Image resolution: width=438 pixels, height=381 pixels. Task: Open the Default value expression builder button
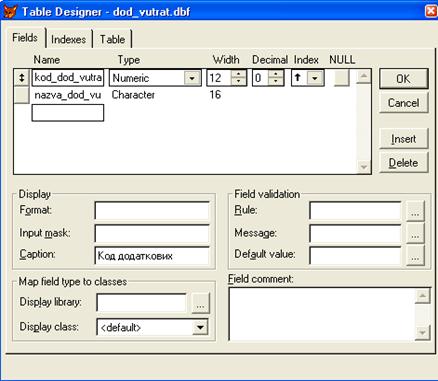(415, 255)
